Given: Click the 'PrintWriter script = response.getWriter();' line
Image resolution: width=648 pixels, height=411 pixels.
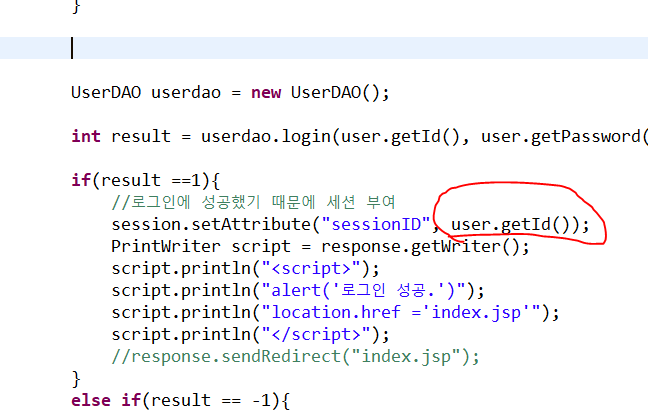Looking at the screenshot, I should pyautogui.click(x=320, y=247).
